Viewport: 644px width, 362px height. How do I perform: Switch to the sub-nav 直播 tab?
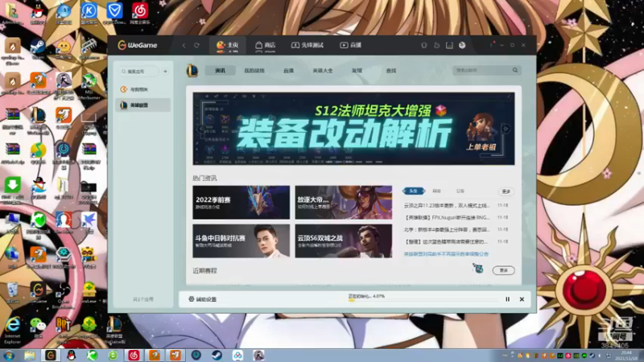pos(288,71)
